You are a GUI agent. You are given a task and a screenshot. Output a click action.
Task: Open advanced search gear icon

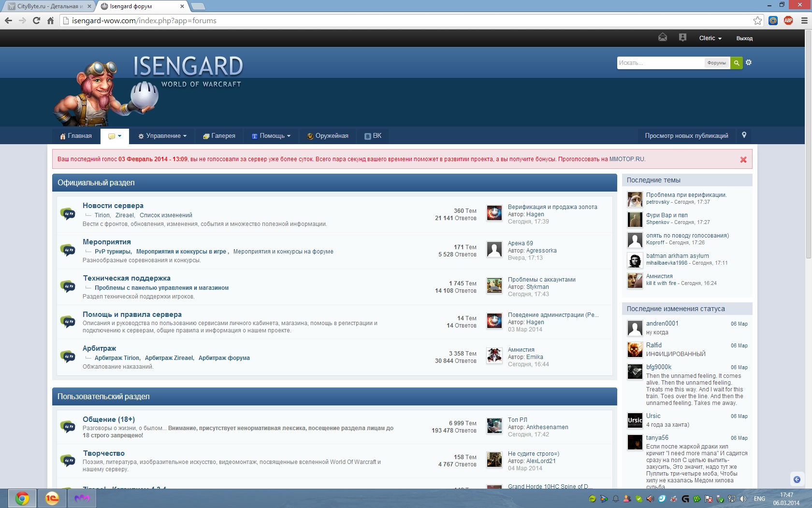(749, 62)
